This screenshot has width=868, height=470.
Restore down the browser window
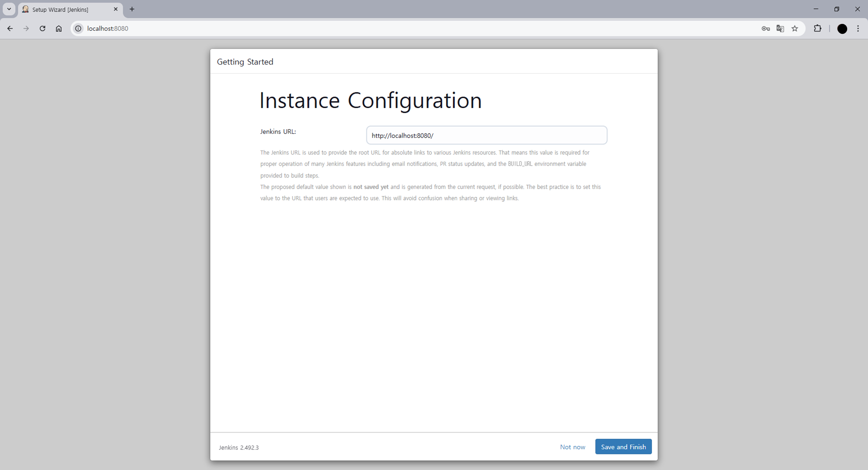(837, 9)
